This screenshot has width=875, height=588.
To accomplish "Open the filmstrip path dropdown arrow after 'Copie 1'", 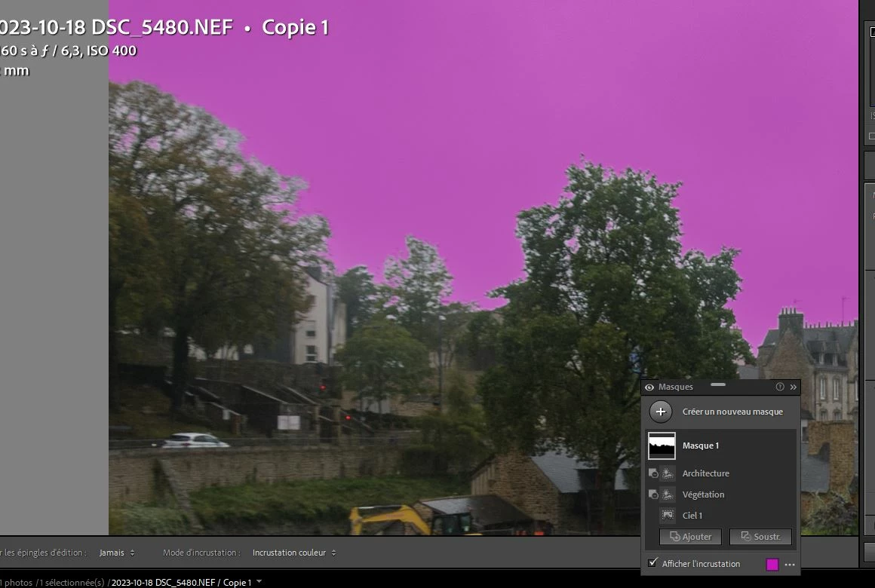I will click(259, 581).
